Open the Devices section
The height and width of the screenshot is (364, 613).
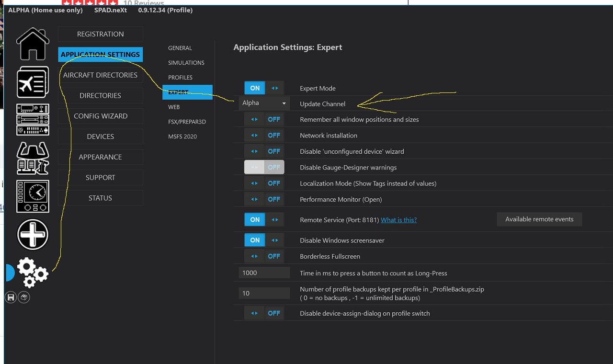click(101, 136)
